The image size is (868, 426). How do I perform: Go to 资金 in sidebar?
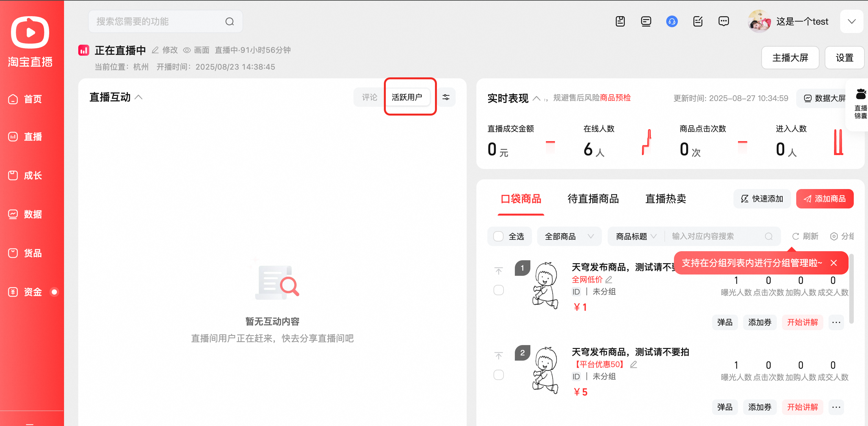point(25,292)
